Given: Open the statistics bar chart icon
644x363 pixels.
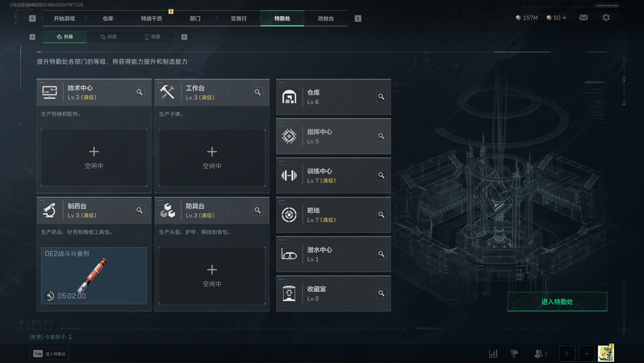Looking at the screenshot, I should tap(493, 353).
